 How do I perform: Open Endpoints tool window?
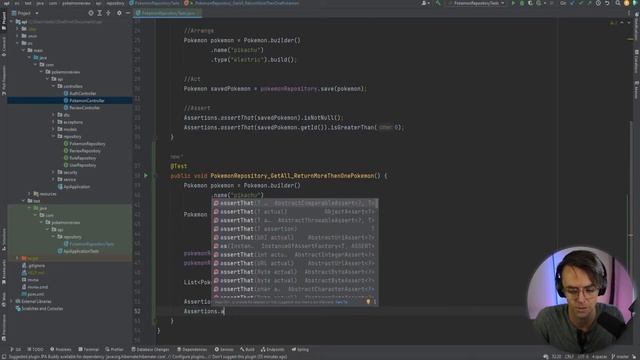pos(273,349)
